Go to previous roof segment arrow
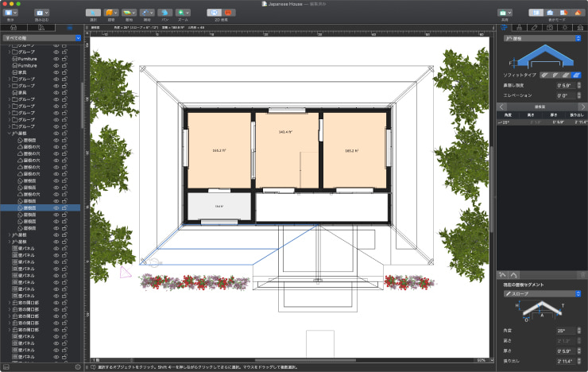 point(501,107)
